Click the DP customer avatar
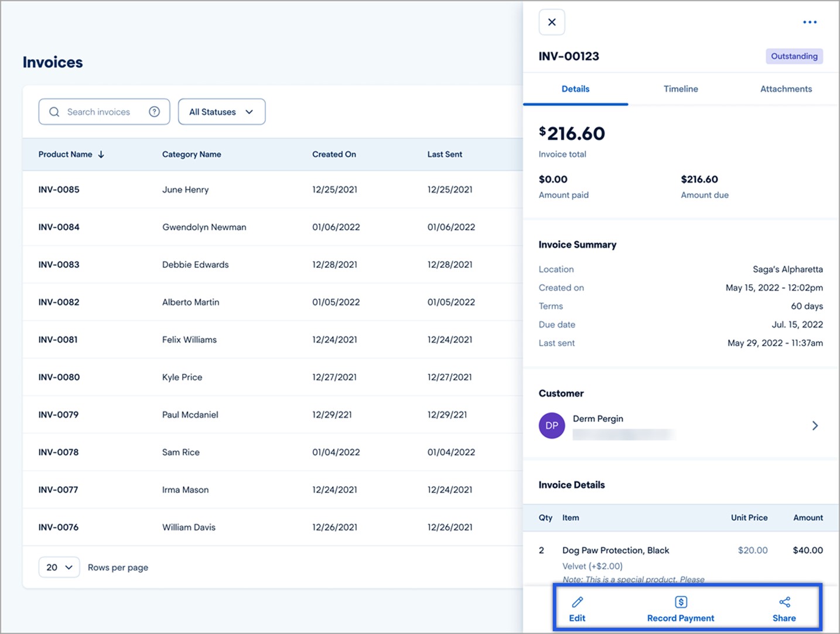Screen dimensions: 840x634 point(552,426)
